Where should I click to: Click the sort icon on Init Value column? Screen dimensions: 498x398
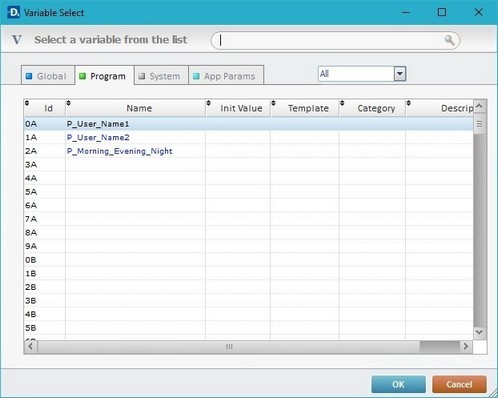208,103
